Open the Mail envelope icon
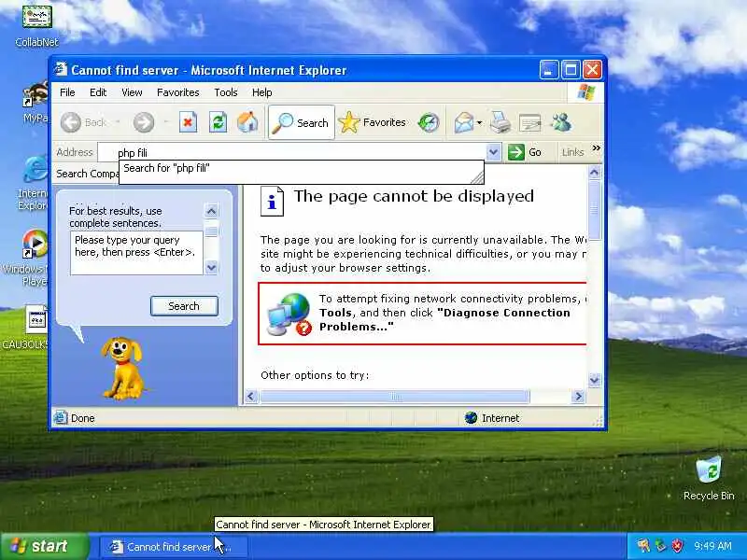Image resolution: width=747 pixels, height=560 pixels. click(463, 122)
